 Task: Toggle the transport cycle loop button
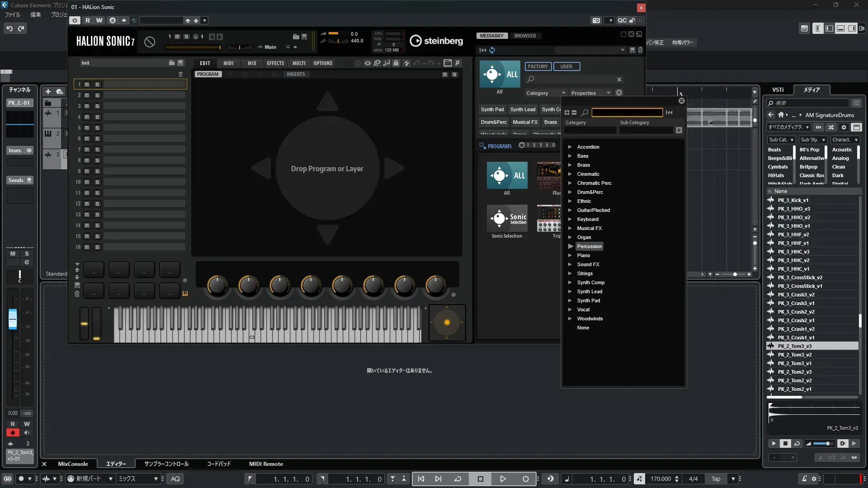458,479
